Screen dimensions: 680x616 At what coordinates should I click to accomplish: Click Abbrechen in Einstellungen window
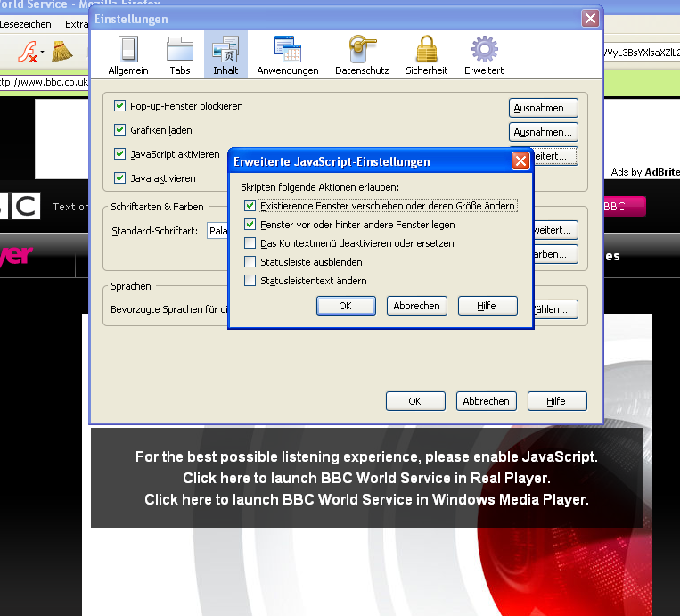click(486, 401)
